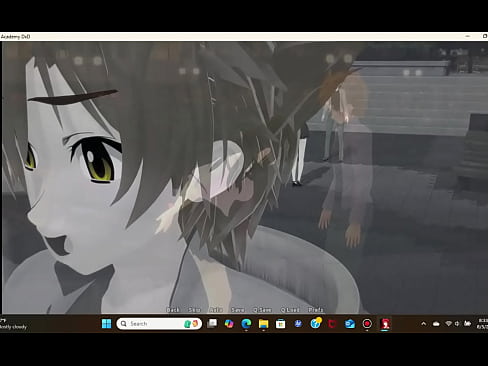
Task: Open Task View from the taskbar
Action: click(212, 323)
